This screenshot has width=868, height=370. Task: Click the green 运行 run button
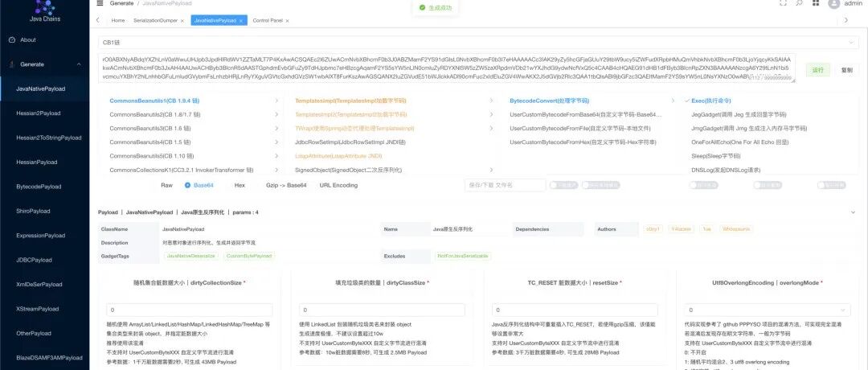click(x=817, y=70)
